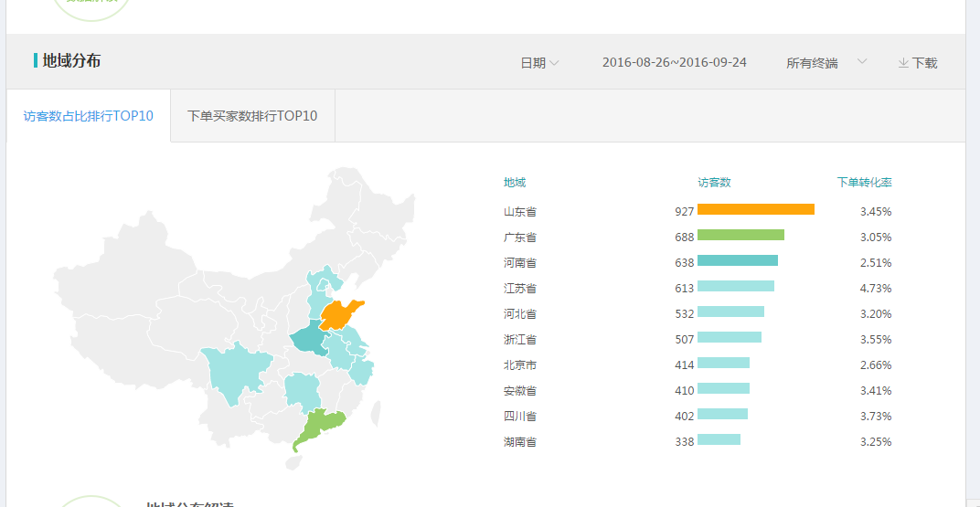Viewport: 980px width, 507px height.
Task: Click visitor count 338
Action: [x=685, y=442]
